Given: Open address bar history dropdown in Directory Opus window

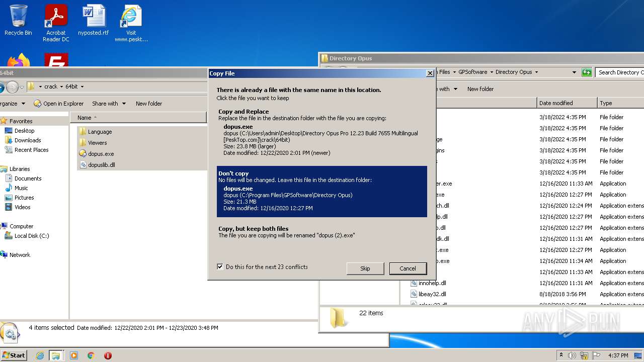Looking at the screenshot, I should click(x=574, y=72).
